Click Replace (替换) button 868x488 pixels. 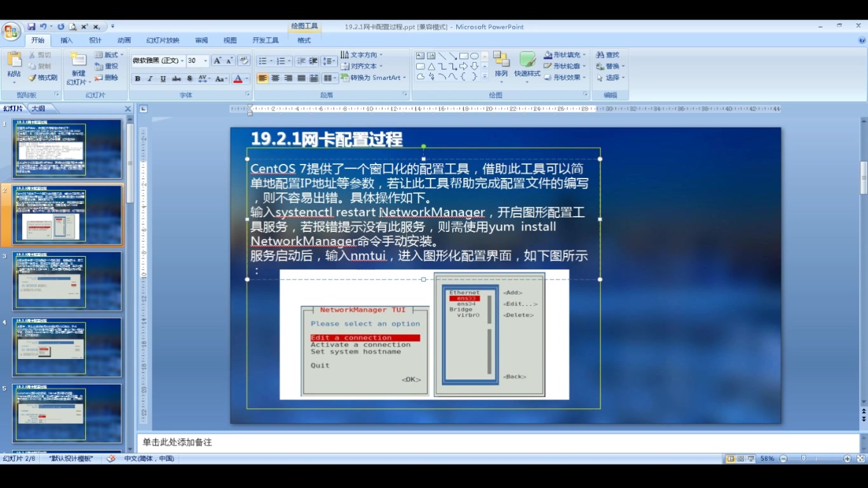(611, 66)
